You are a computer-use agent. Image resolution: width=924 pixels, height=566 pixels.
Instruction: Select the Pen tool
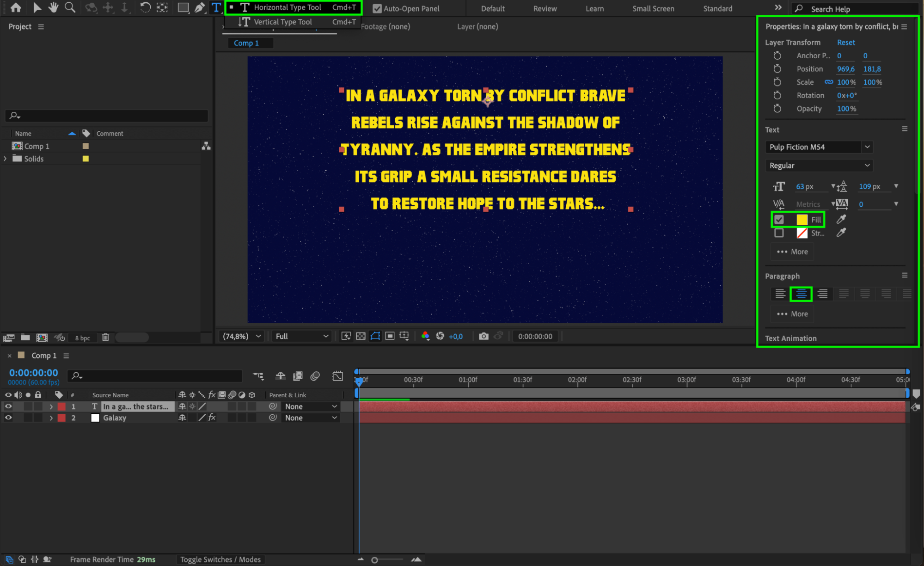(200, 7)
